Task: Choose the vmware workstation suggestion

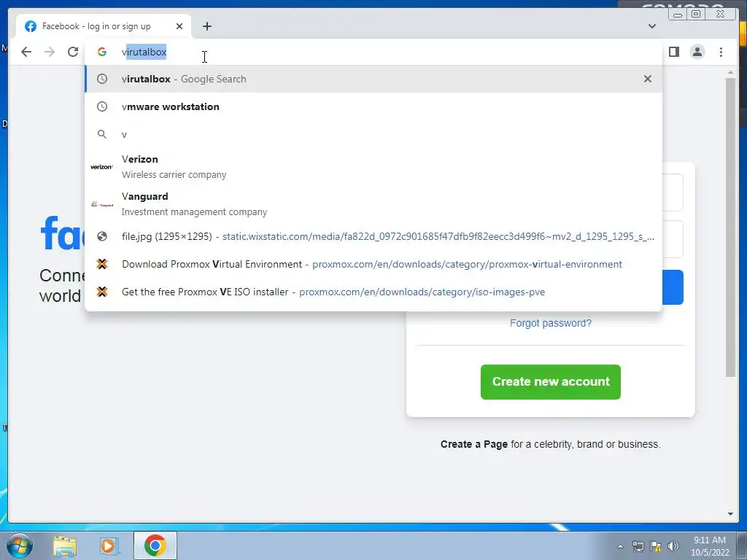Action: (373, 106)
